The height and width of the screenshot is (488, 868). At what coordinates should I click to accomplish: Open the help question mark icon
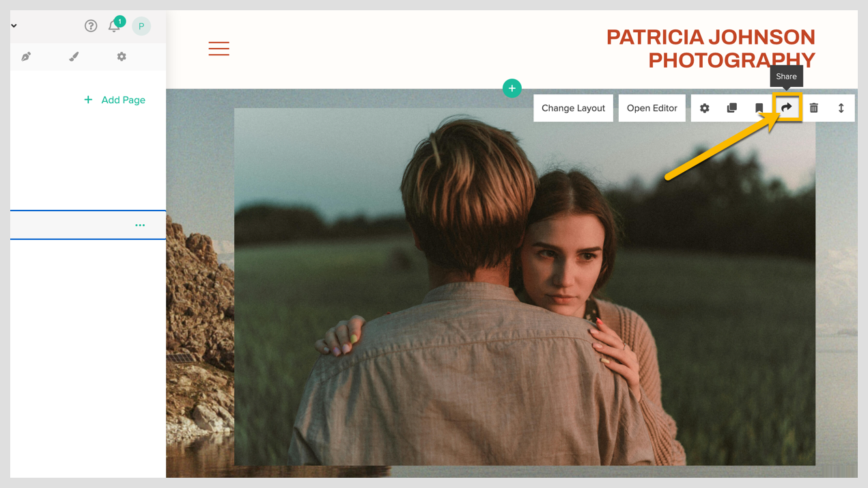(91, 26)
